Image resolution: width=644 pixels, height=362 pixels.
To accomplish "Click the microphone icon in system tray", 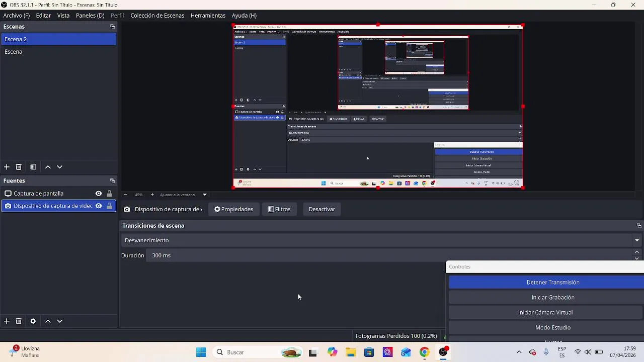I will (546, 352).
